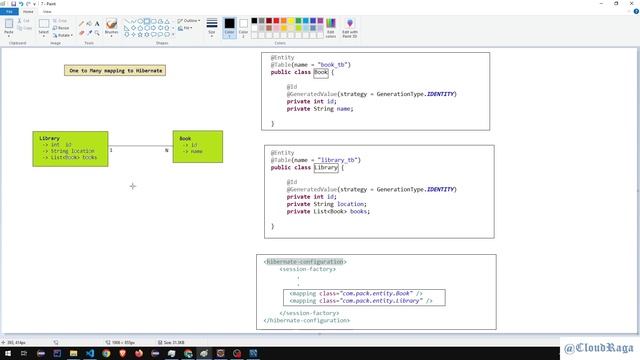The image size is (640, 360).
Task: Choose the Right arrow shape
Action: [153, 28]
